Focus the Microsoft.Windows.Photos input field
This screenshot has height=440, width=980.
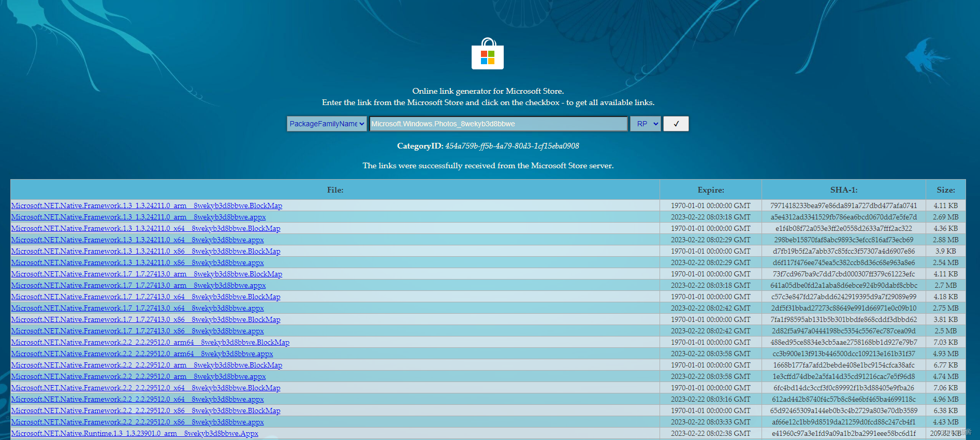coord(499,124)
